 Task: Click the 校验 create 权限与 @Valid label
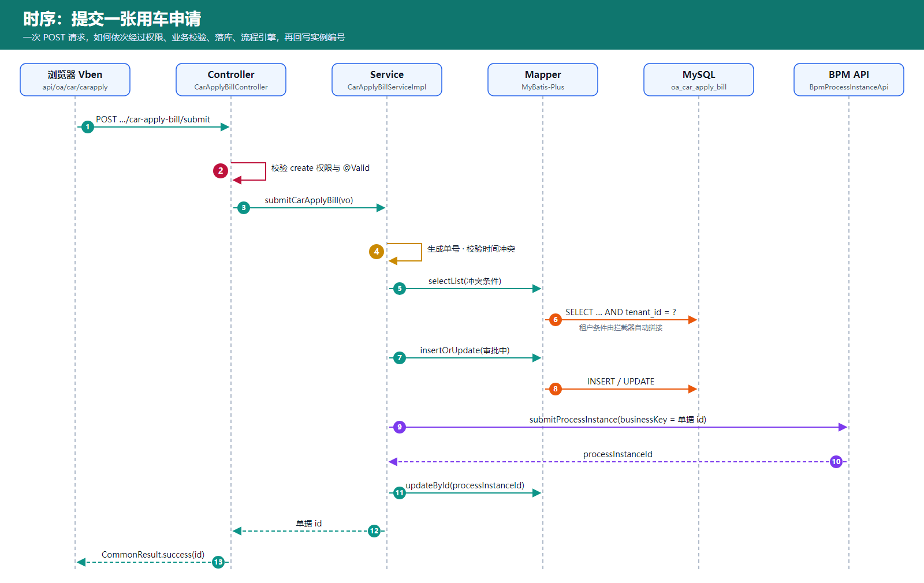321,168
